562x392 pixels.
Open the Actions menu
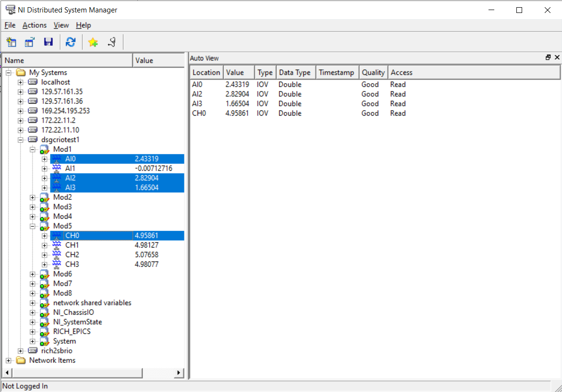point(35,25)
